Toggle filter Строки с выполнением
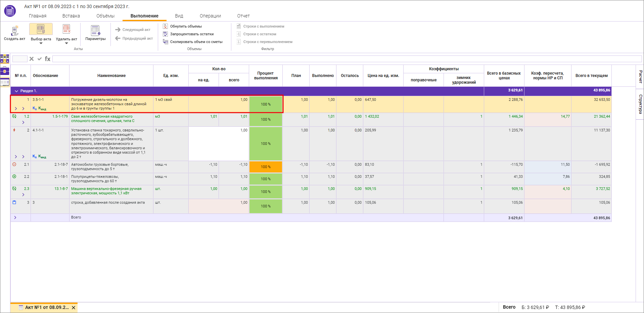Viewport: 644px width, 313px height. click(260, 26)
